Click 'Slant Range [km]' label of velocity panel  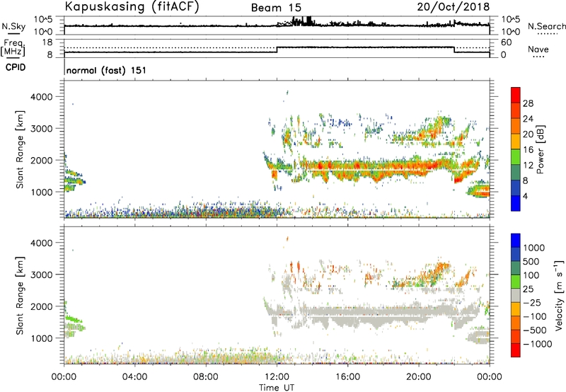click(20, 296)
